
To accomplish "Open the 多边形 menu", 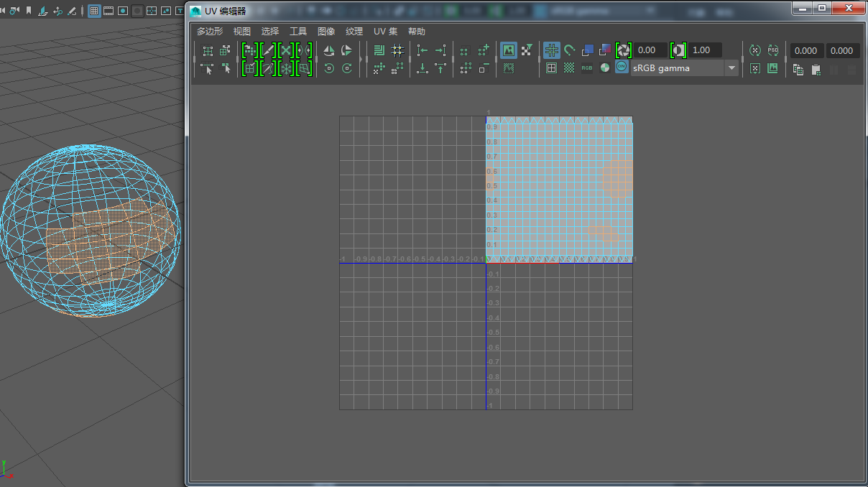I will (x=210, y=32).
